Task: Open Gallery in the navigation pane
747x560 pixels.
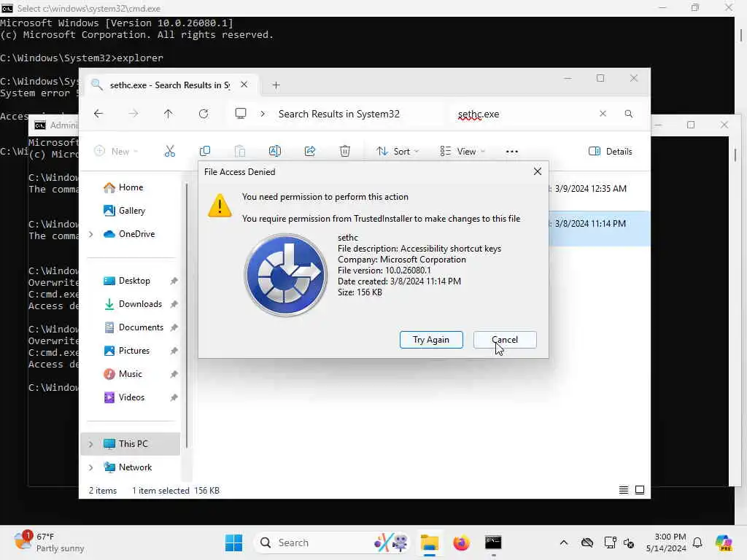Action: coord(131,211)
